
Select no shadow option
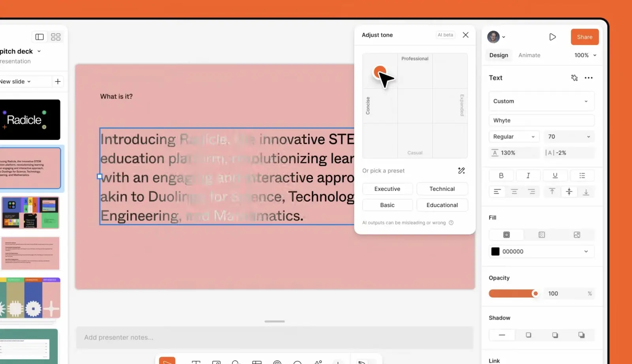click(502, 335)
